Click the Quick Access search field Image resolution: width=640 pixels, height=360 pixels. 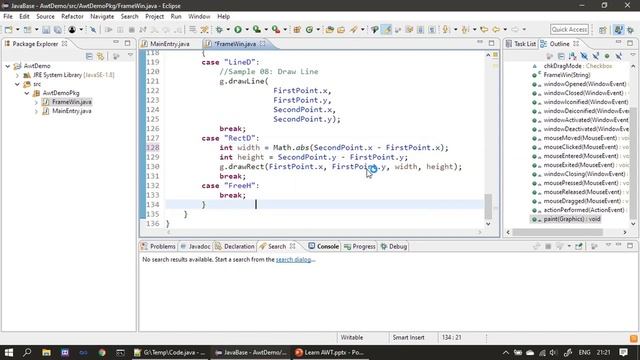[569, 29]
